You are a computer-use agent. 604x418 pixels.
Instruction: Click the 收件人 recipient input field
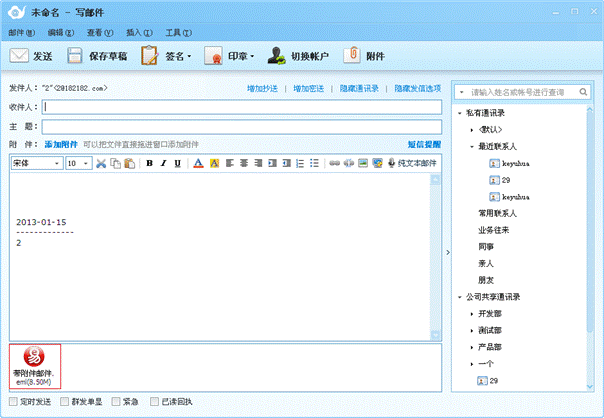pyautogui.click(x=240, y=107)
